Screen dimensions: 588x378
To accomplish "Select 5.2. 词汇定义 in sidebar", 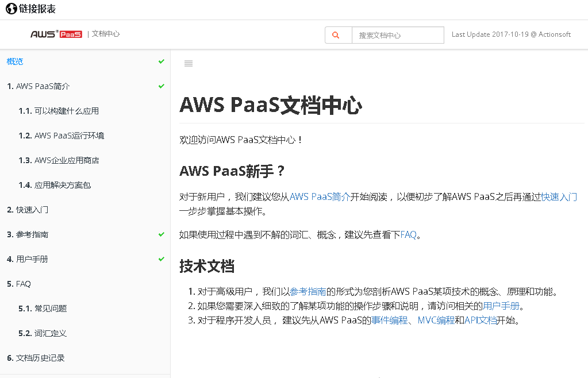I will coord(43,333).
